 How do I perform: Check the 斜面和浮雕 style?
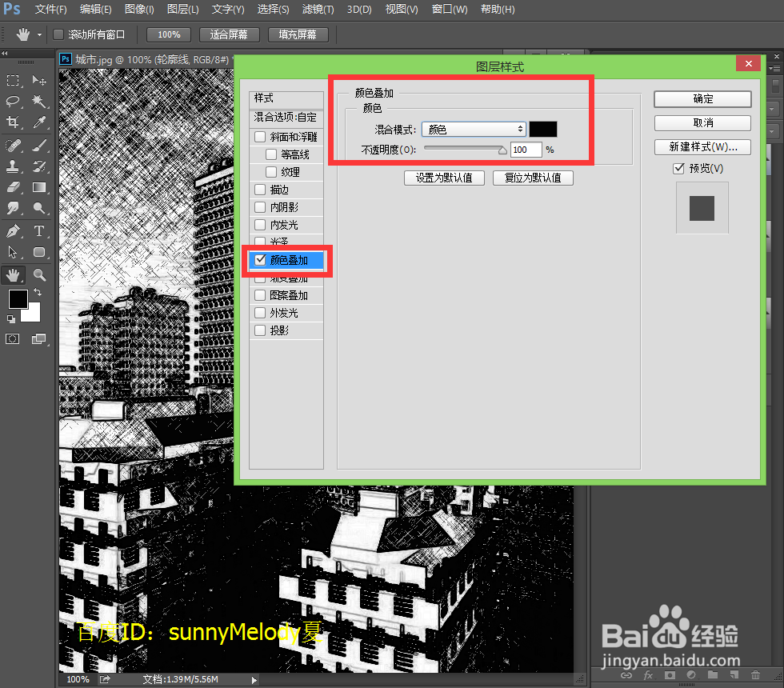[260, 137]
